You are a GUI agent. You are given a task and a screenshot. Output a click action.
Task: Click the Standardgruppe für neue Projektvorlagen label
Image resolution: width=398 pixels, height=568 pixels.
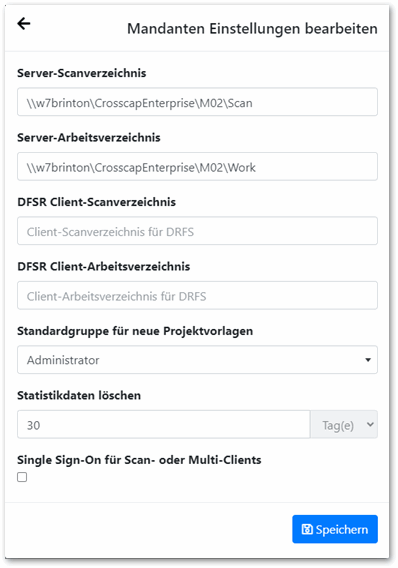[135, 331]
